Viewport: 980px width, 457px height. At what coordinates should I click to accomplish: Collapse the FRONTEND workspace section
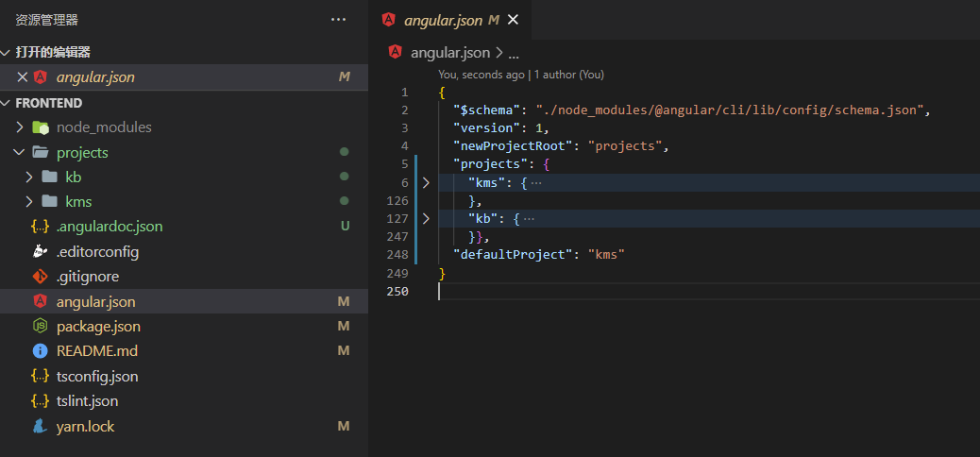click(184, 103)
